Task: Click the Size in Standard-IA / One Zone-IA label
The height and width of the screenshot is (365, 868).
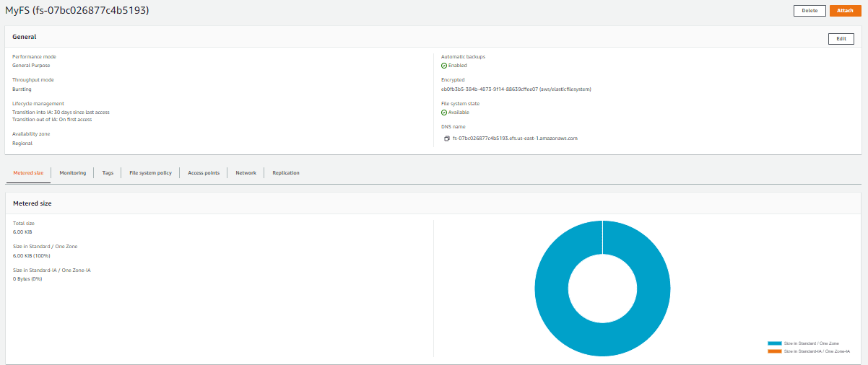Action: tap(52, 270)
